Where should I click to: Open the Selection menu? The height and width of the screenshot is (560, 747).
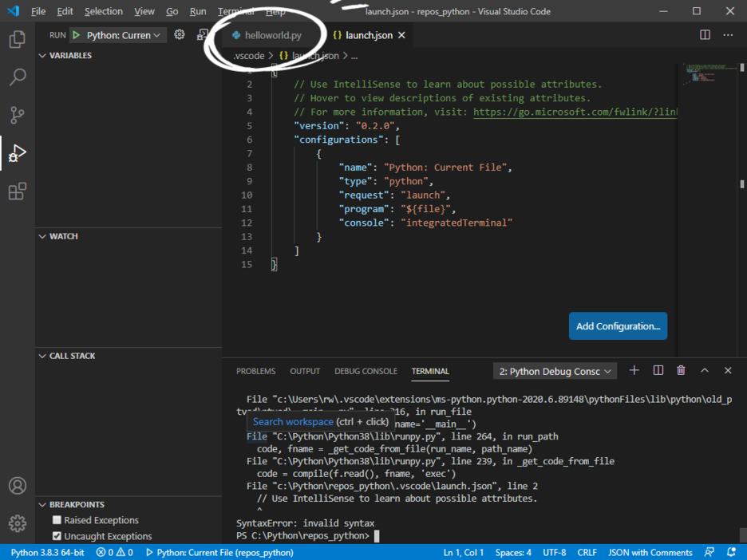(104, 11)
